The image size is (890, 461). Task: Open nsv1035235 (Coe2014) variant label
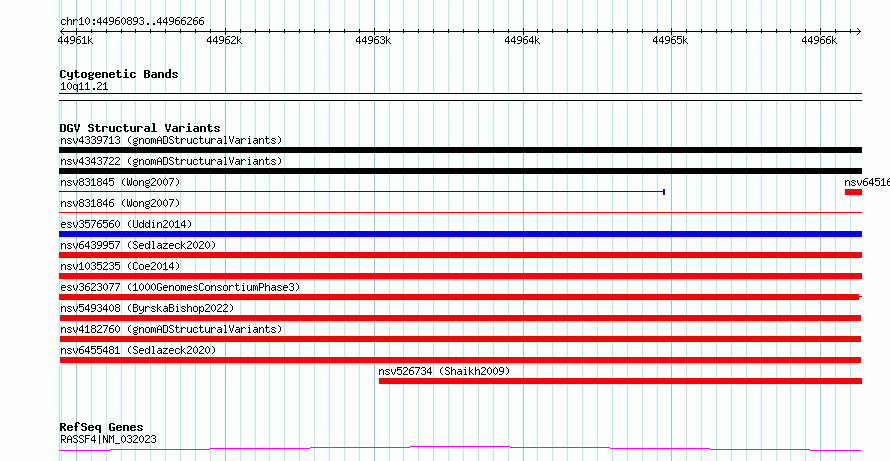coord(120,266)
